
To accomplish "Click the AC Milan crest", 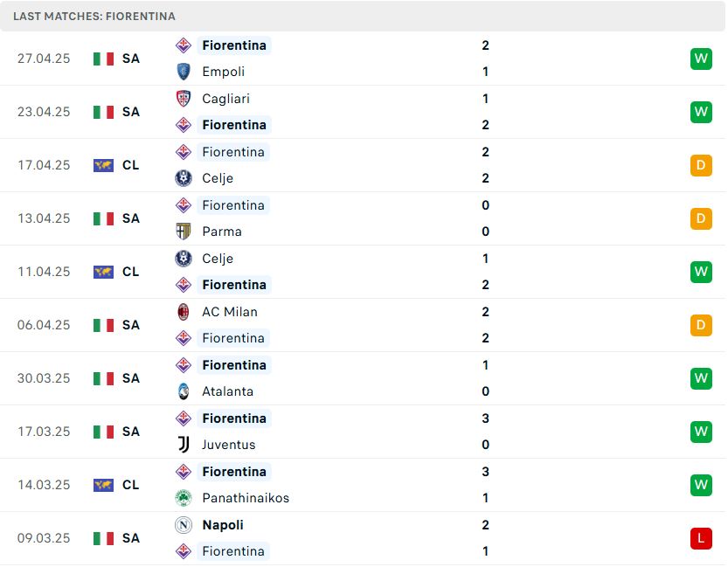I will 184,312.
